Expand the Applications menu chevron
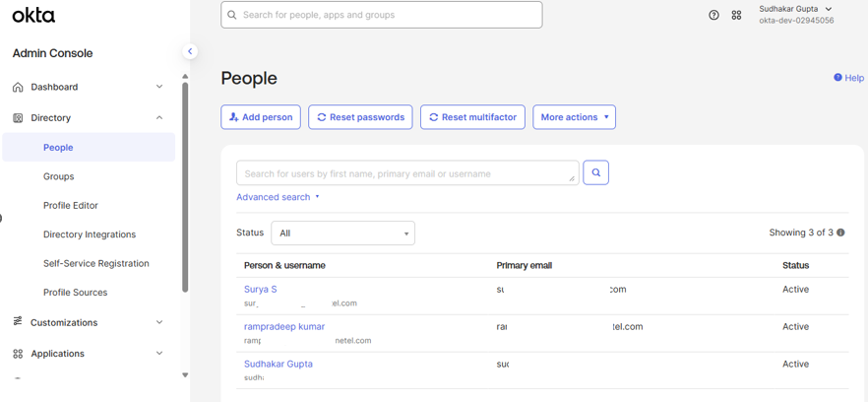 click(x=159, y=353)
